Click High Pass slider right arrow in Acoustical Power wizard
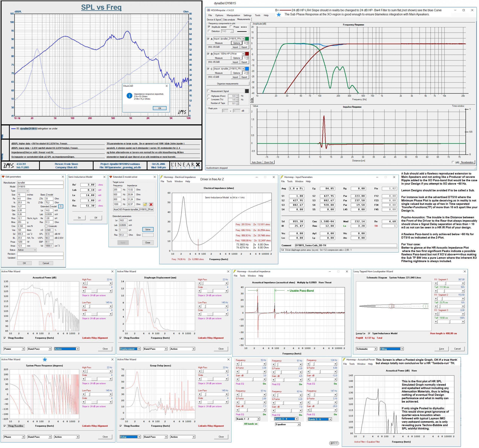Viewport: 479px width, 448px height. (111, 283)
